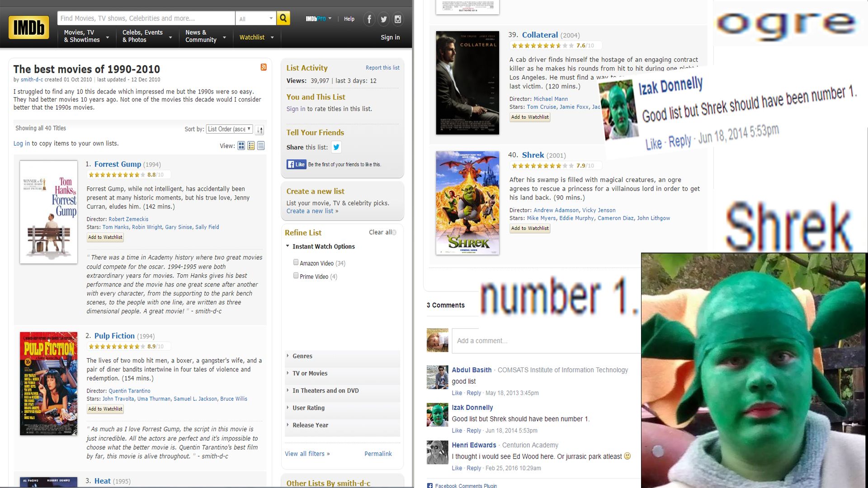868x488 pixels.
Task: Open IMDb Facebook page icon
Action: (369, 19)
